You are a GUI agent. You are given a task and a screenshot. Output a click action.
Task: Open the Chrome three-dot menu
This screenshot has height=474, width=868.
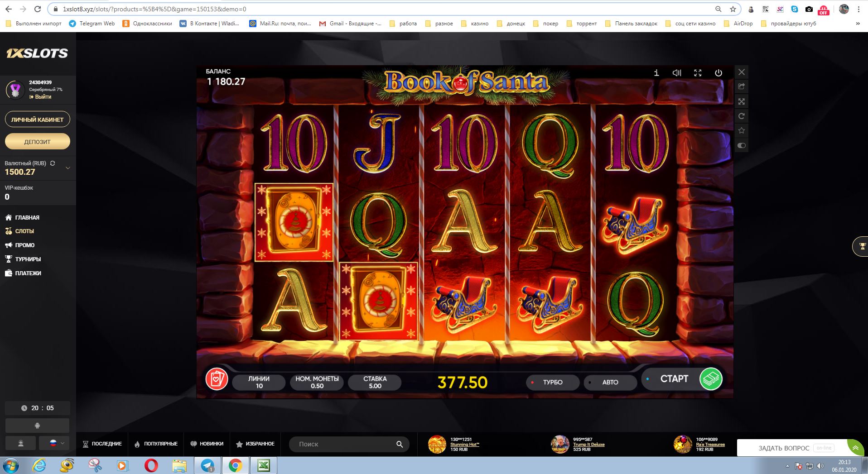(x=858, y=9)
